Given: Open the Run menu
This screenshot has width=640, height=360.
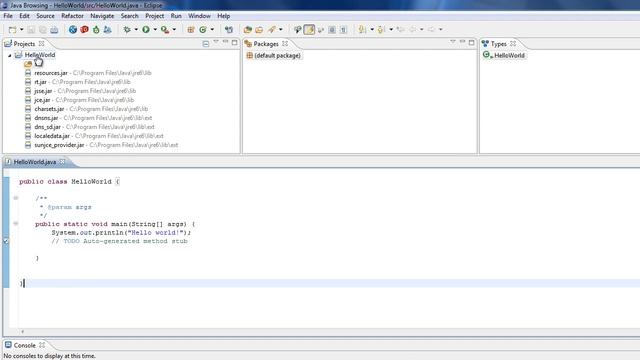Looking at the screenshot, I should click(176, 16).
